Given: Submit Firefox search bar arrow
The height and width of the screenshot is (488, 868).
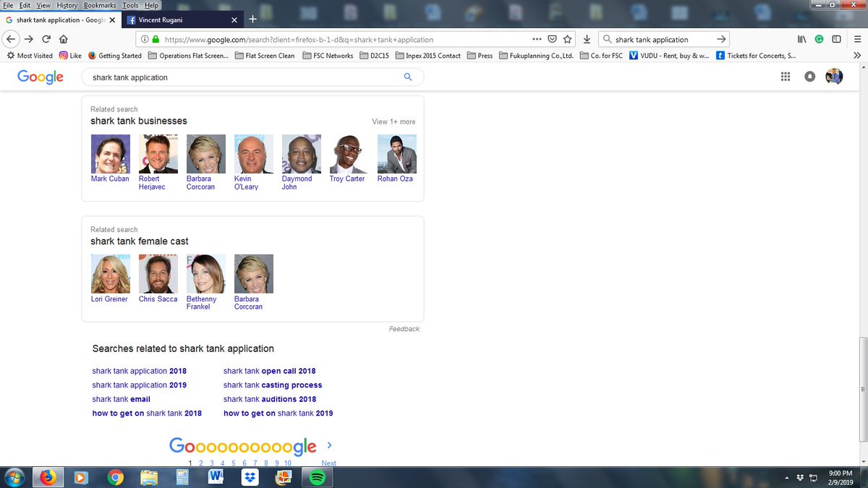Looking at the screenshot, I should tap(720, 39).
